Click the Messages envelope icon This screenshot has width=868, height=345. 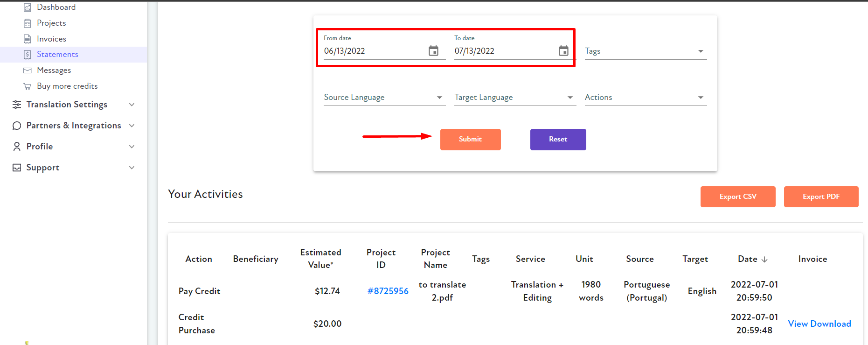pos(28,70)
